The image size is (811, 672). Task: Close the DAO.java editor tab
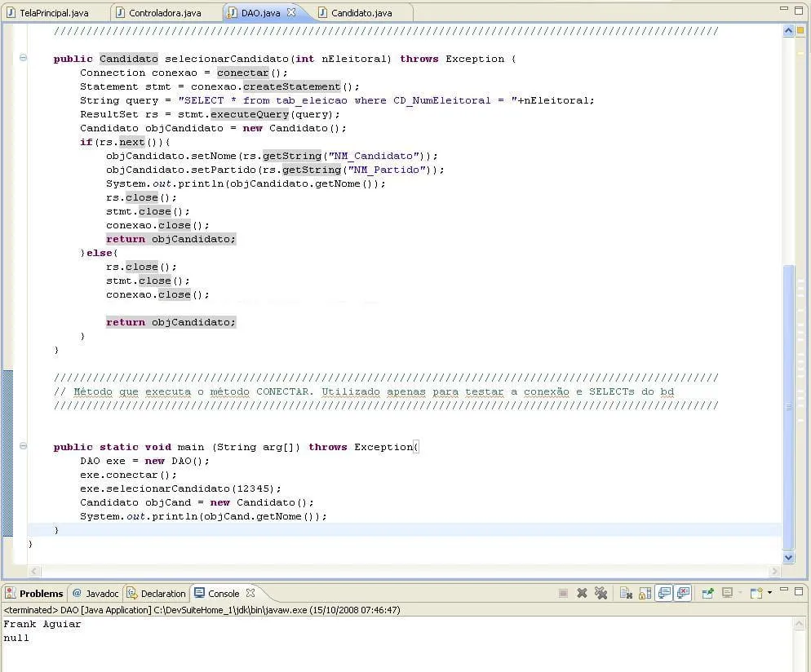coord(292,13)
